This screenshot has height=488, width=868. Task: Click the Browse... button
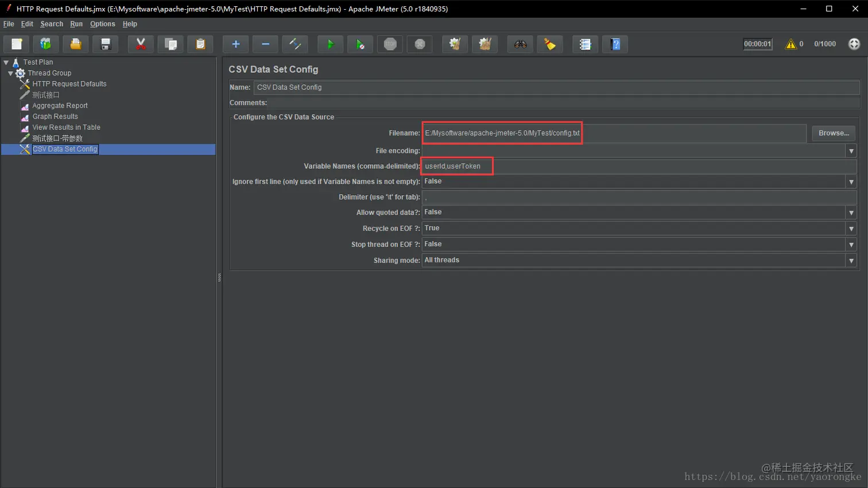834,133
